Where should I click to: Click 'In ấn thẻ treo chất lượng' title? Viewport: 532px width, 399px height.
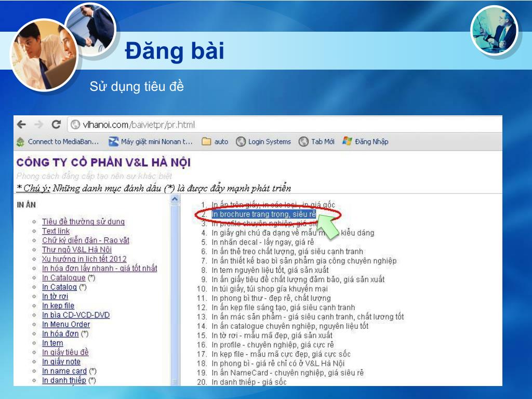287,251
